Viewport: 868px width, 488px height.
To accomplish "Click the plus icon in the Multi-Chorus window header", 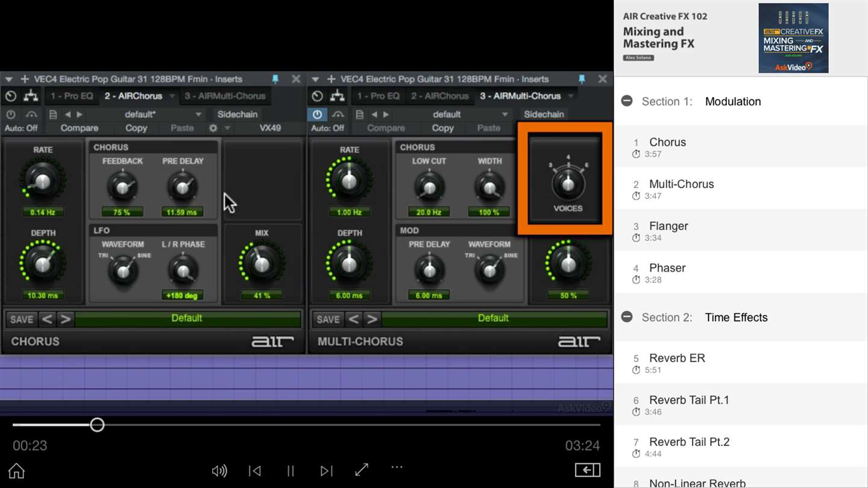I will coord(331,79).
